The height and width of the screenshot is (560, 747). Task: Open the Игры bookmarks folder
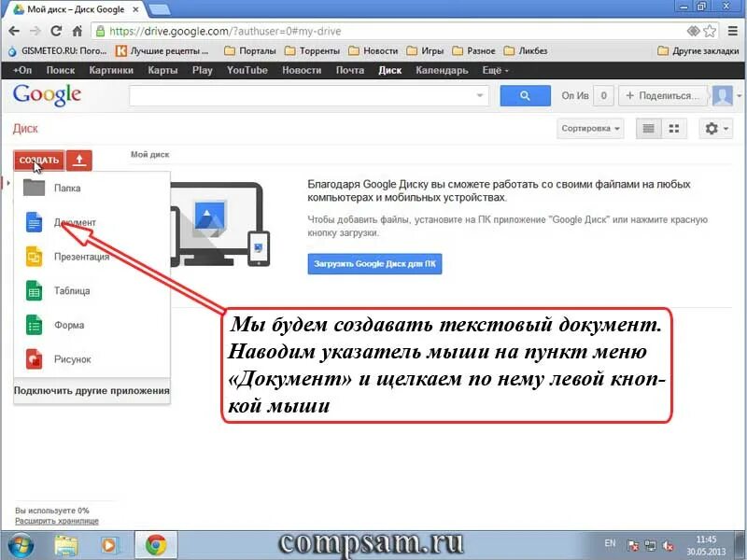(425, 51)
